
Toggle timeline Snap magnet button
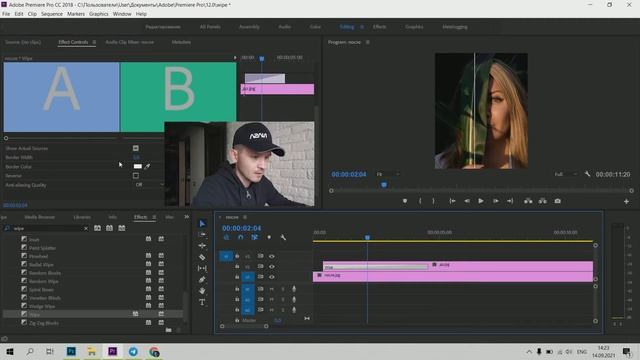[x=240, y=237]
